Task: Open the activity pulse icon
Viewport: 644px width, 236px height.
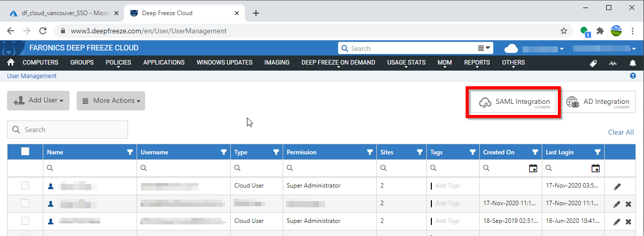Action: pos(613,63)
